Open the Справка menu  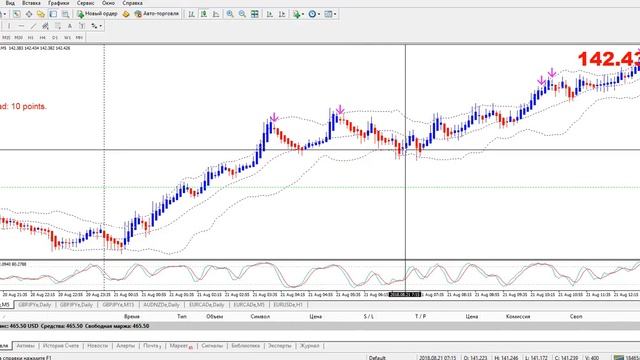point(133,3)
